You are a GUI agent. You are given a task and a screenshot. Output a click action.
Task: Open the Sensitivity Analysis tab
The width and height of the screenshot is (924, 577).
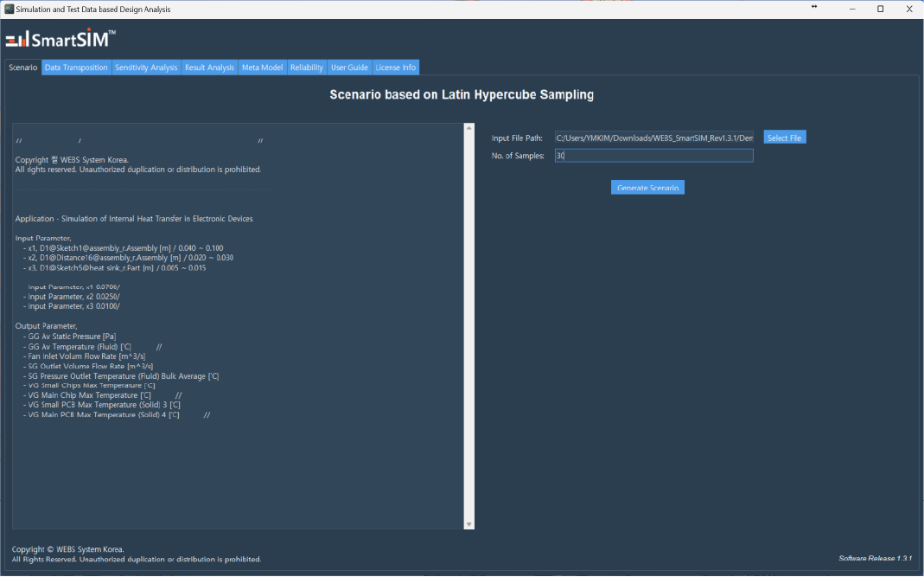coord(146,67)
